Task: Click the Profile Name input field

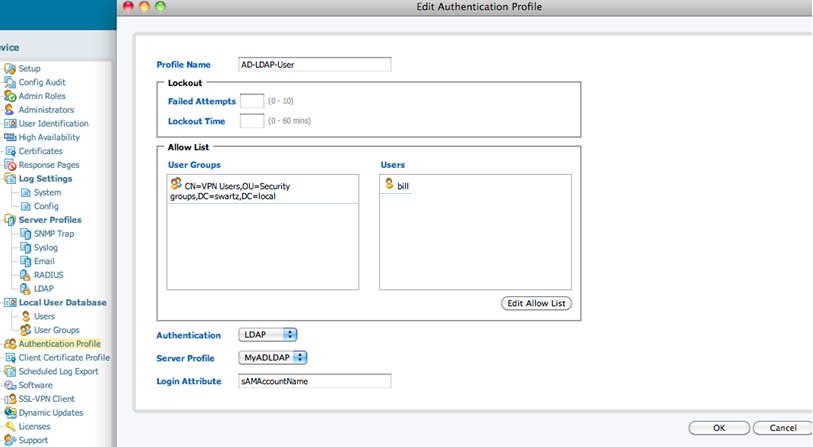Action: tap(315, 65)
